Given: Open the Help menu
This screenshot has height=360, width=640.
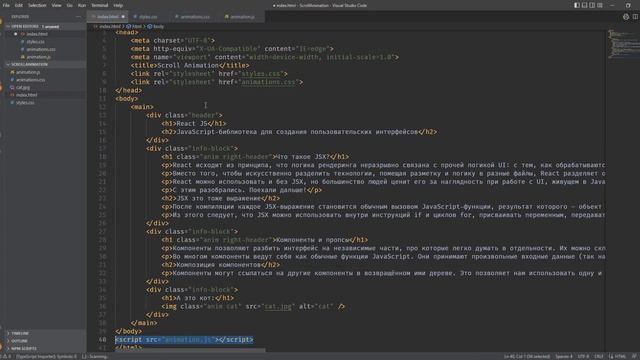Looking at the screenshot, I should pos(118,5).
